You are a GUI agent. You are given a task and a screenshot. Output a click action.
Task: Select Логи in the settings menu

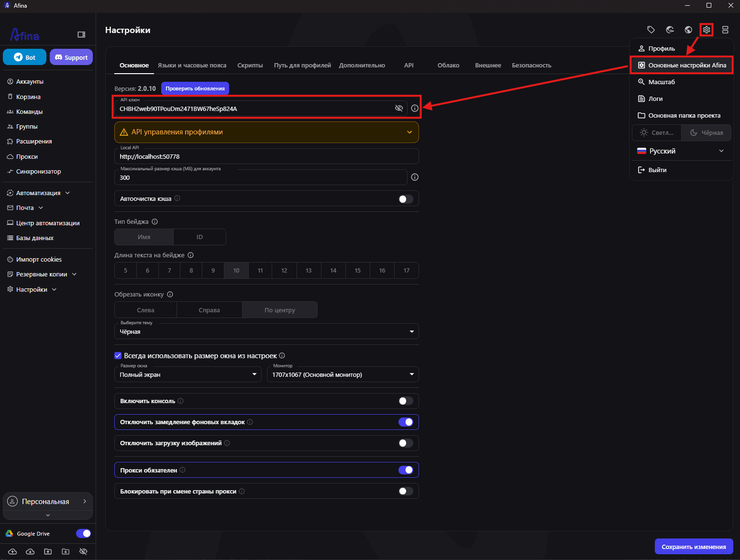pos(655,99)
